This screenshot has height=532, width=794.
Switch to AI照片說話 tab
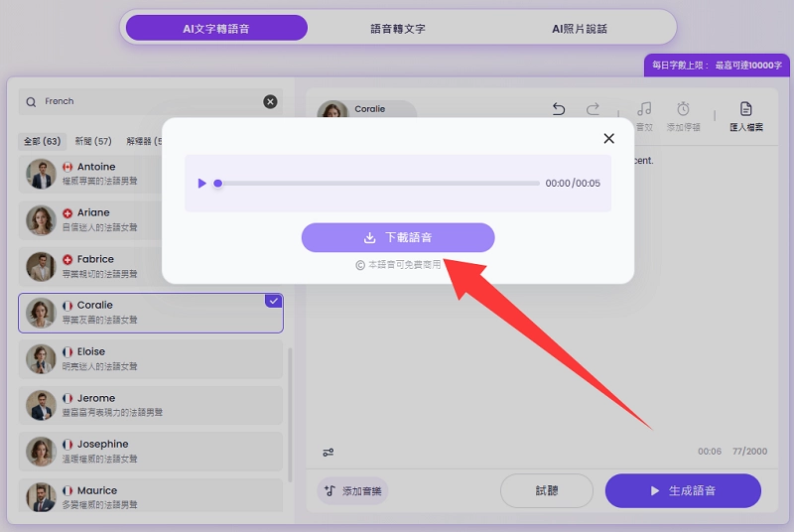click(x=580, y=29)
